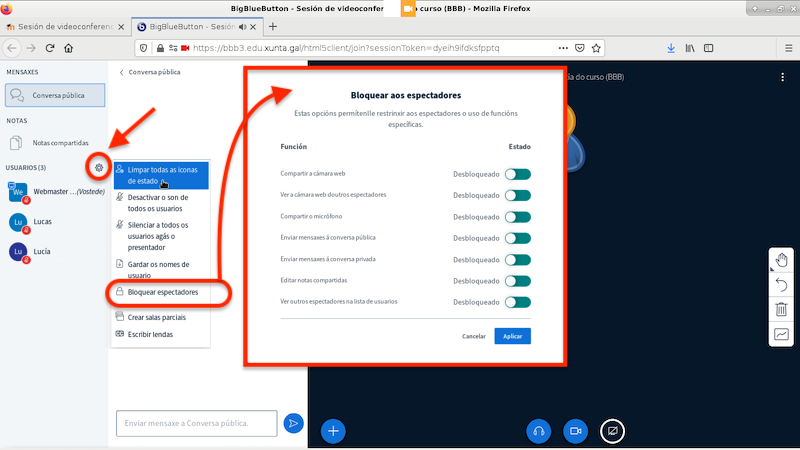
Task: Open the blue plus actions menu
Action: click(x=334, y=430)
